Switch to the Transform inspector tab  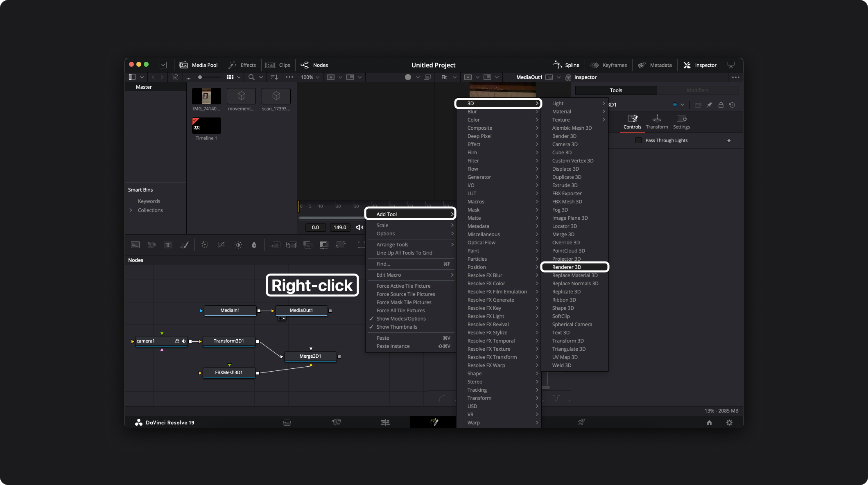(657, 122)
